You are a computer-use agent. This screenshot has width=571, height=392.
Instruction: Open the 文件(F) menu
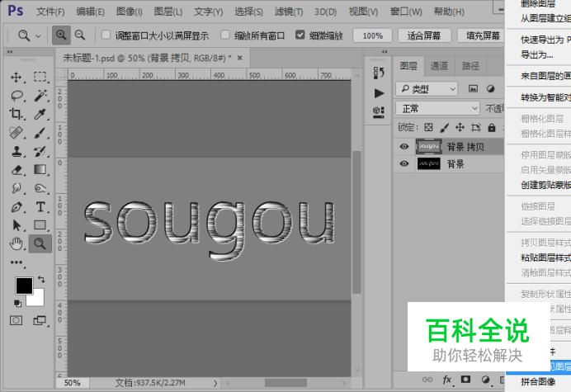point(50,12)
